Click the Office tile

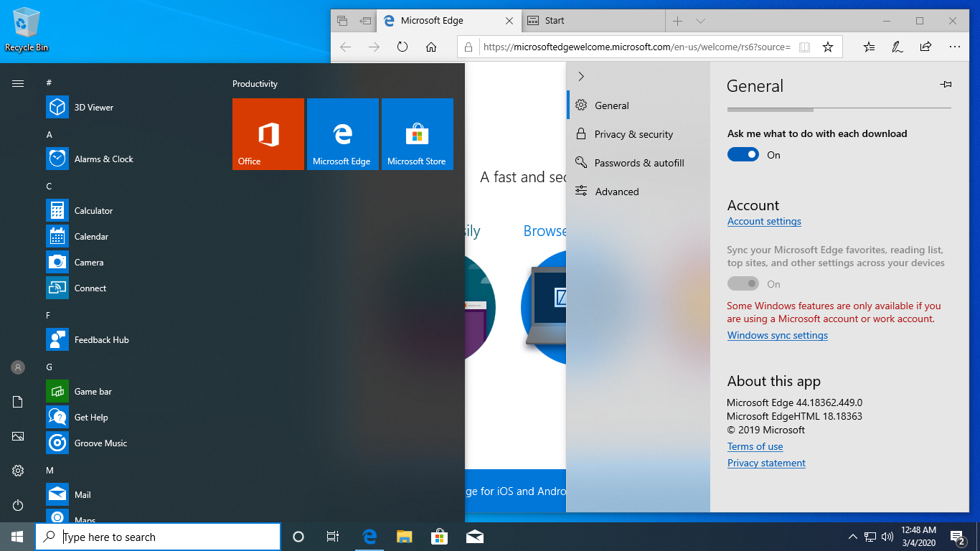click(268, 134)
